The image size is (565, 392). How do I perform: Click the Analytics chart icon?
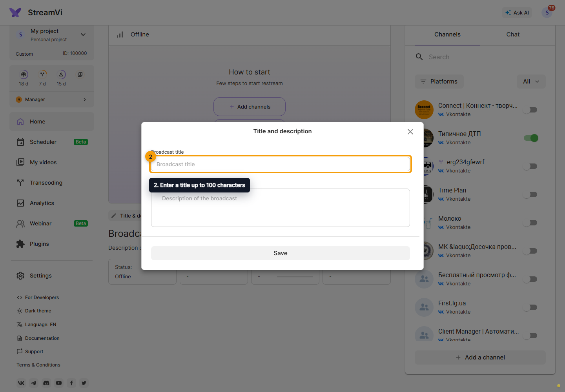coord(20,203)
